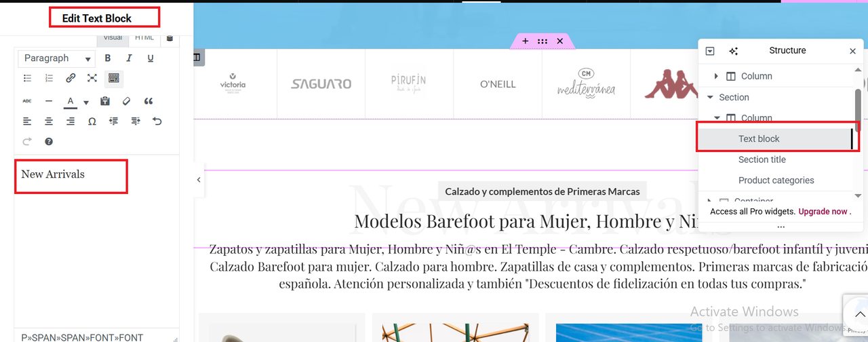Click the text color A button
868x342 pixels.
click(x=70, y=102)
